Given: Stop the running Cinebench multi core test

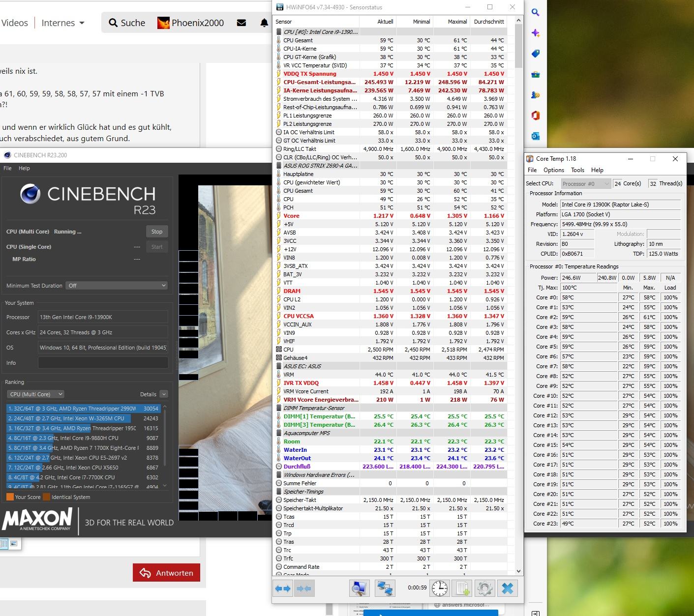Looking at the screenshot, I should (x=157, y=232).
